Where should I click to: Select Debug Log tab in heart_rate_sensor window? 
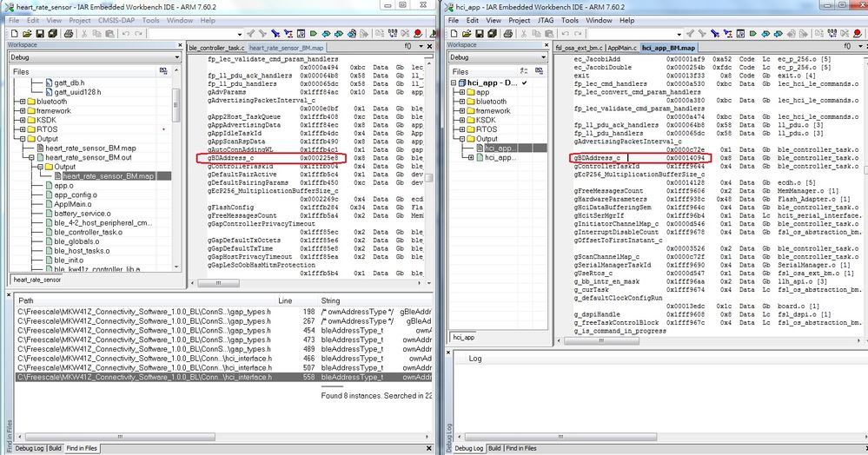pos(30,448)
